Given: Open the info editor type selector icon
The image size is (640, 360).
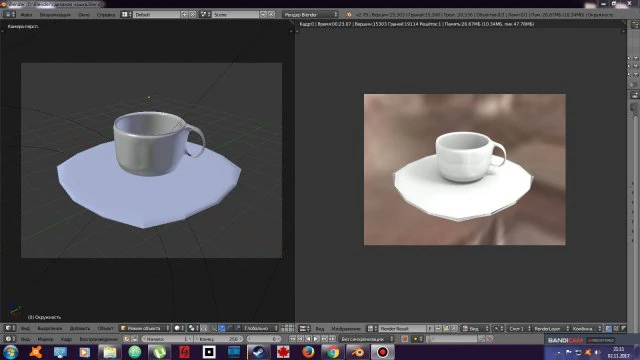Looking at the screenshot, I should (x=9, y=14).
